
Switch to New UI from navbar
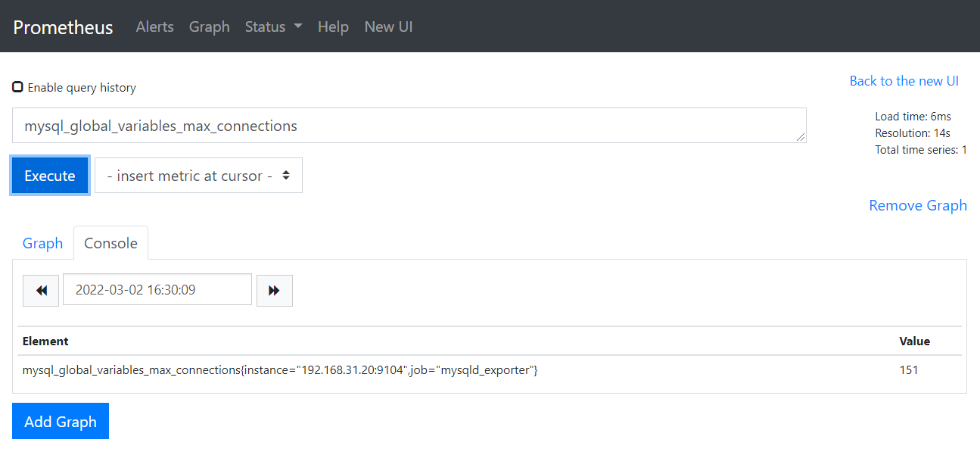pyautogui.click(x=388, y=26)
